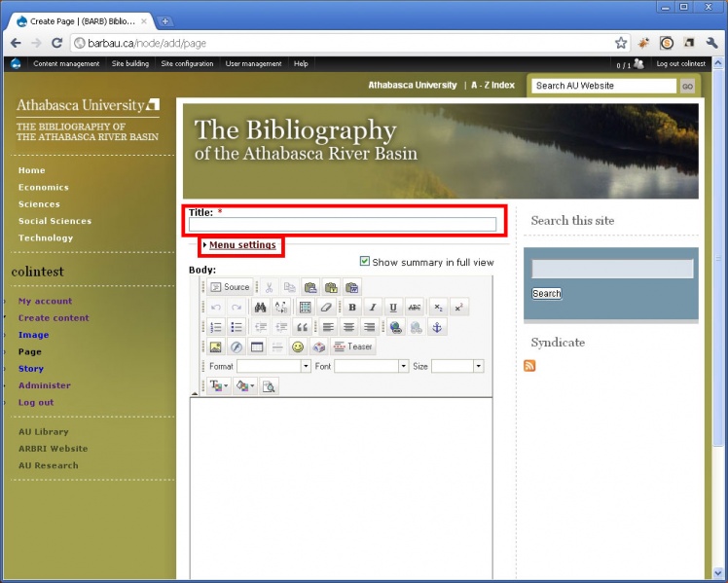
Task: Open Site configuration admin menu
Action: [187, 63]
